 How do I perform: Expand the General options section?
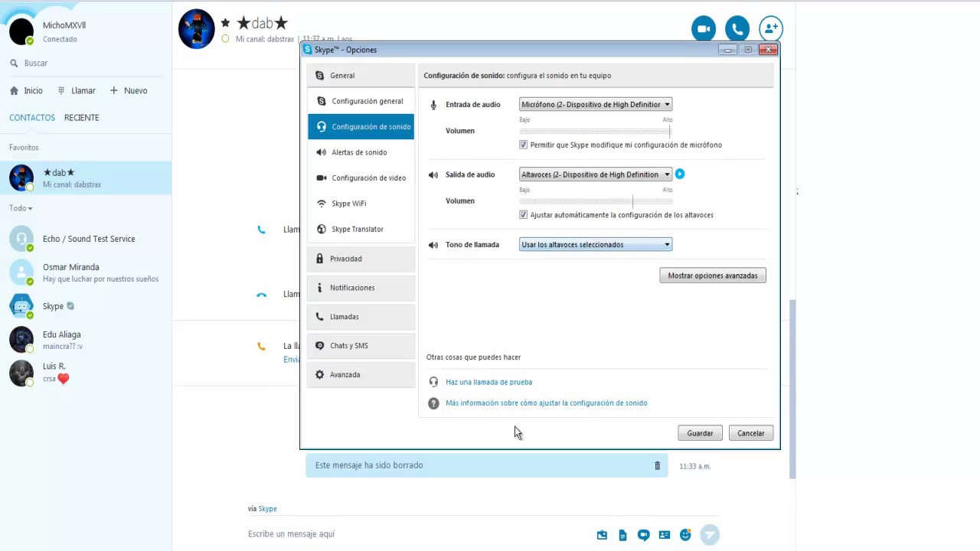[361, 76]
